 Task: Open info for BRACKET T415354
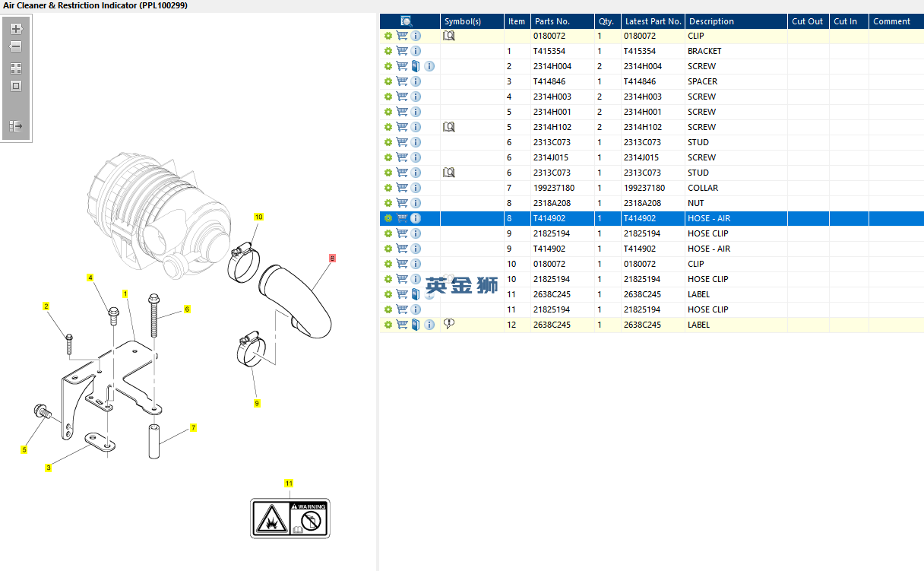tap(416, 51)
